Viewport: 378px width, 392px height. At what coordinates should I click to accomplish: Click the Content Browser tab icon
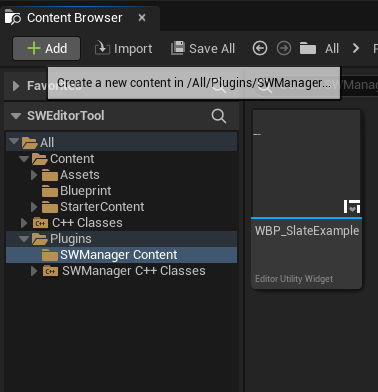coord(12,17)
